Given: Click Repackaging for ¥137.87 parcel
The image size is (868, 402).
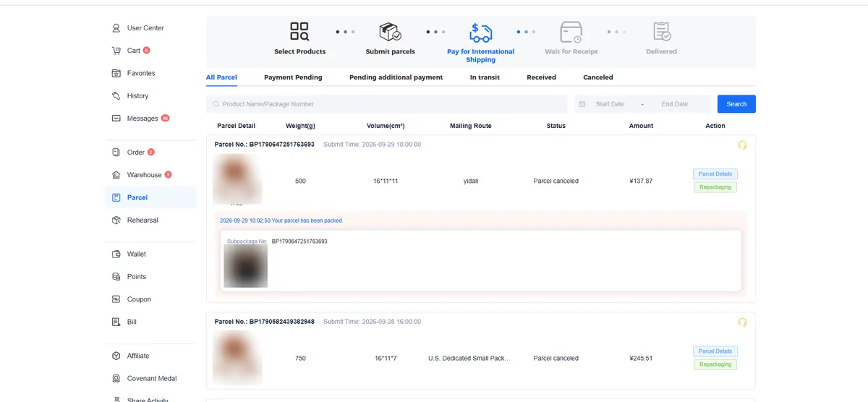Looking at the screenshot, I should click(715, 187).
